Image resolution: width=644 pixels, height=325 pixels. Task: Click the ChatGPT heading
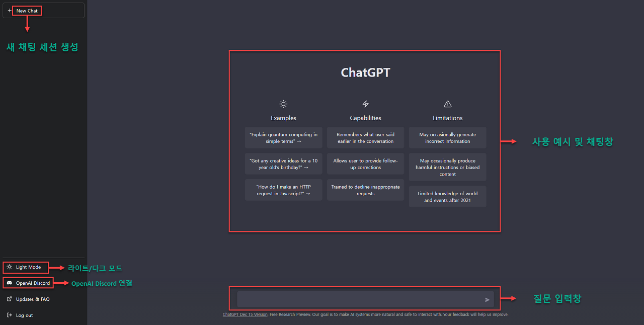[x=366, y=72]
